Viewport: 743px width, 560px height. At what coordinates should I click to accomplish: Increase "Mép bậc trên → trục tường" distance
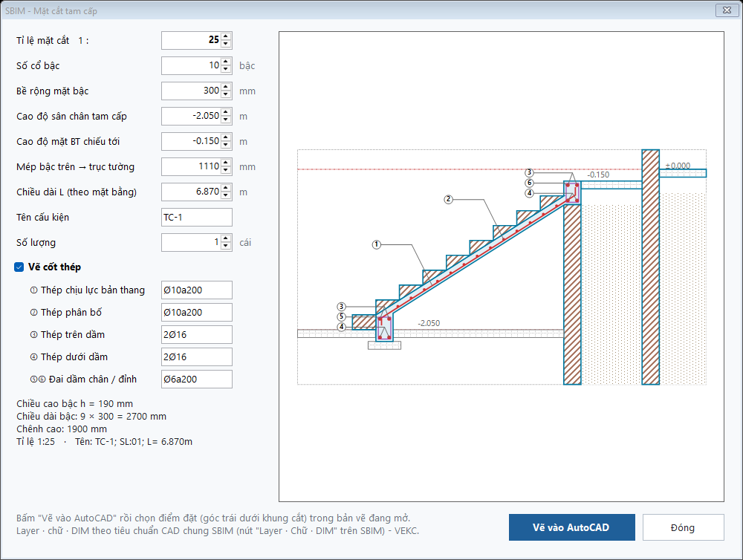226,163
